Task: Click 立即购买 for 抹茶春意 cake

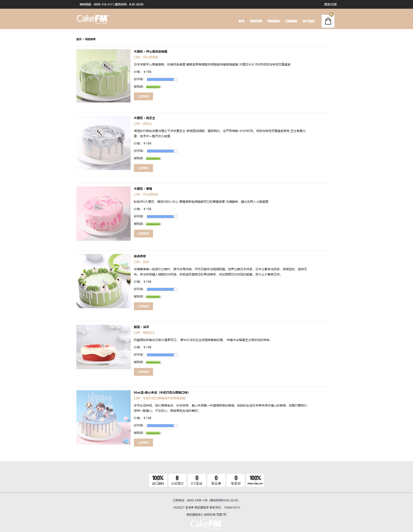Action: click(x=143, y=306)
